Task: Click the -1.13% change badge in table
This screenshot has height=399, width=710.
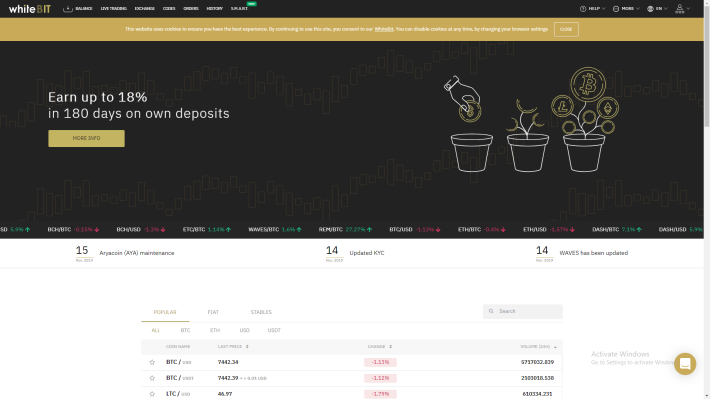Action: (x=380, y=362)
